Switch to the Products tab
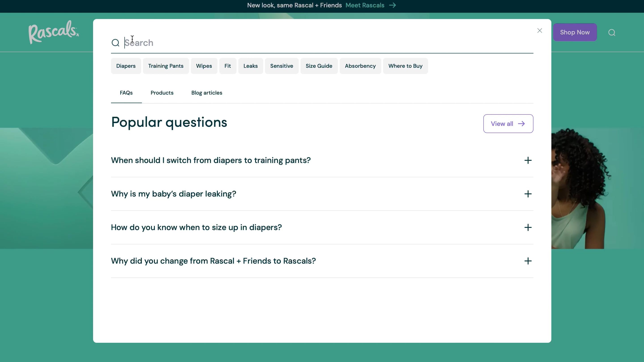Viewport: 644px width, 362px height. (162, 93)
